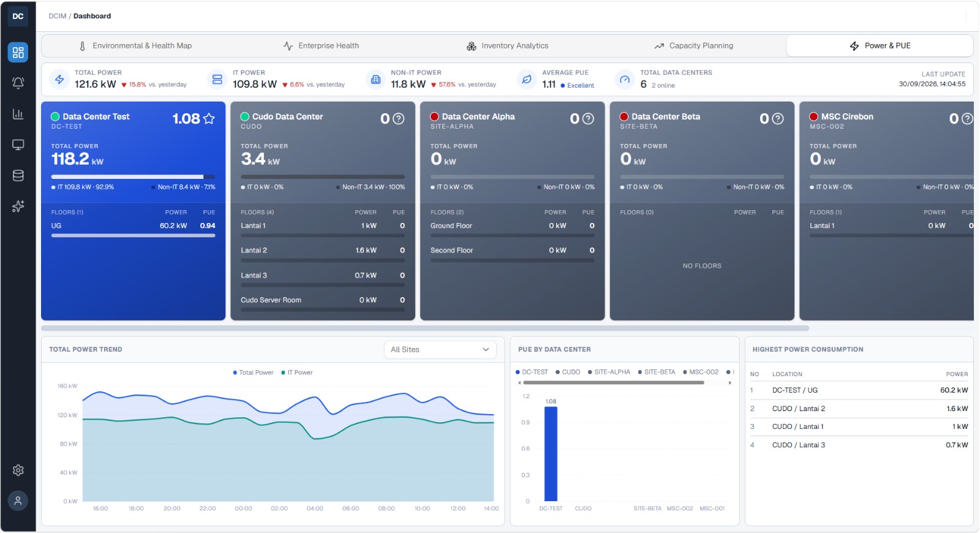
Task: Open the MSC Cirebon card title
Action: tap(847, 116)
